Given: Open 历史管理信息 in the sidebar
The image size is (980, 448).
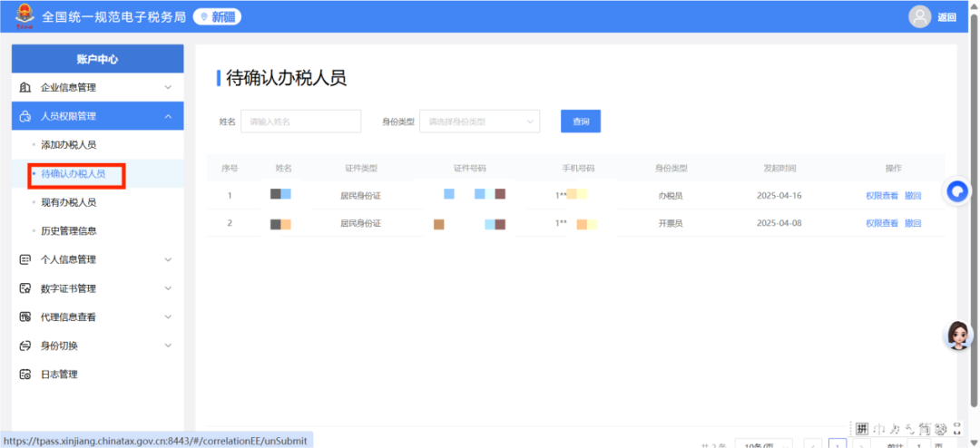Looking at the screenshot, I should [69, 231].
